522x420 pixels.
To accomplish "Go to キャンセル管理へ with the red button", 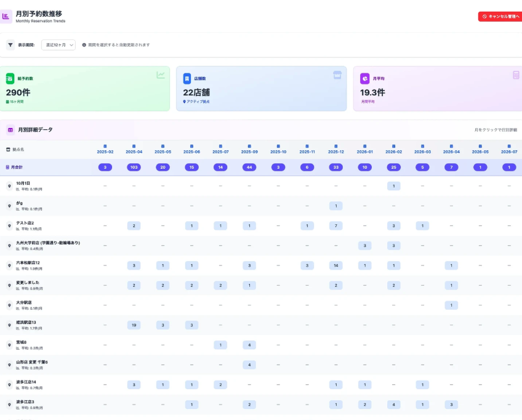I will click(x=500, y=17).
